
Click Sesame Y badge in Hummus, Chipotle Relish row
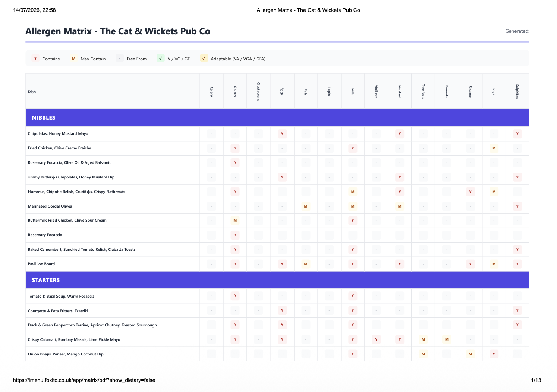[x=471, y=192]
